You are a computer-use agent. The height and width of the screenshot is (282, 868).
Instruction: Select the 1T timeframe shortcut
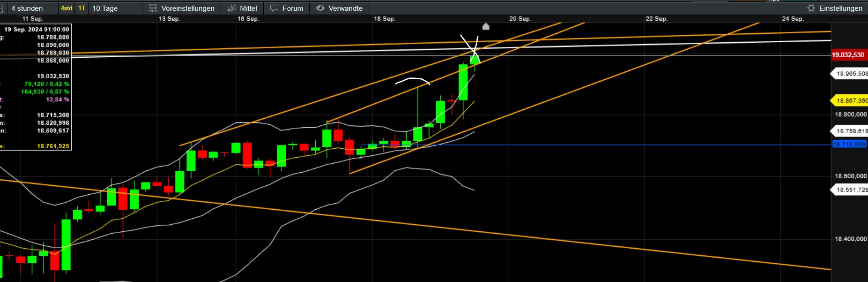click(x=82, y=8)
